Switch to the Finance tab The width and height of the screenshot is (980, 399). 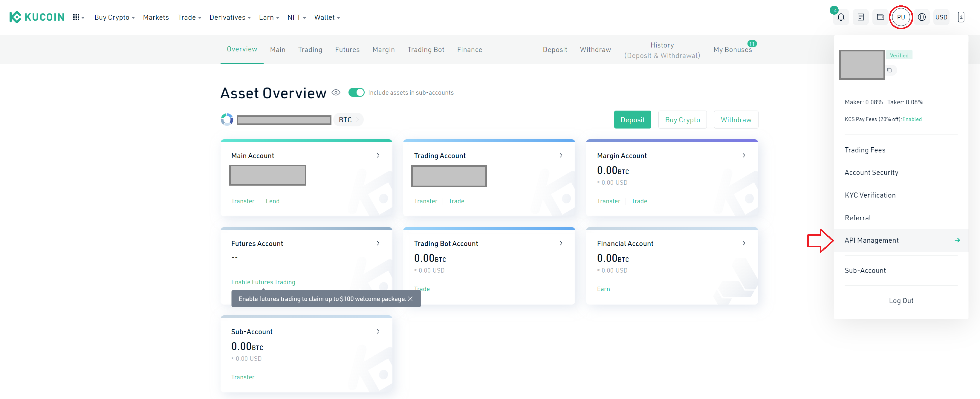470,49
